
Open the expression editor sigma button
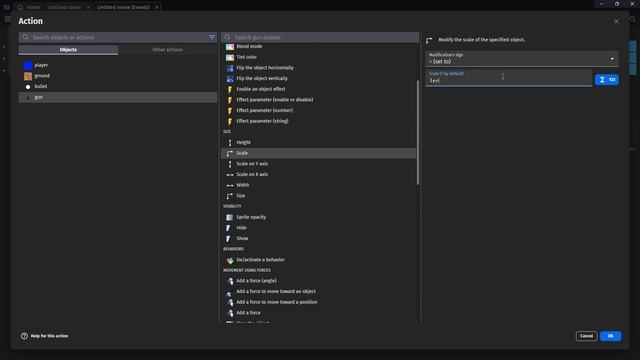[607, 80]
